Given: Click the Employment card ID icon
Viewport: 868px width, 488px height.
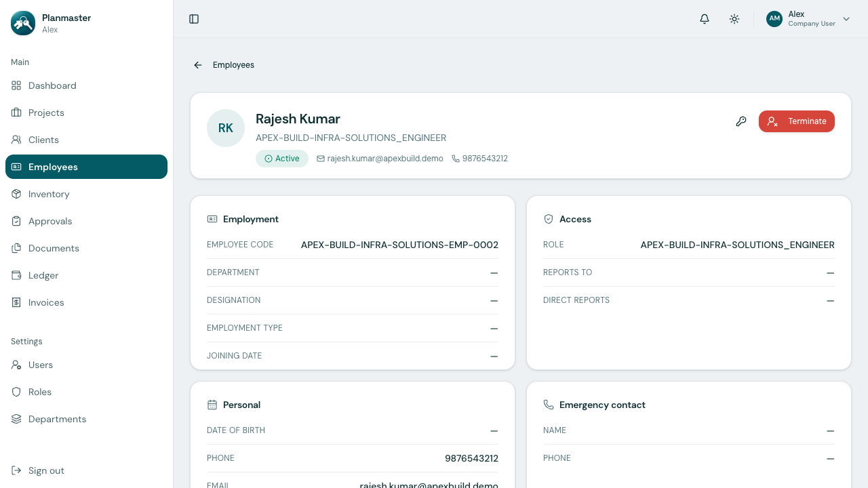Looking at the screenshot, I should tap(212, 219).
